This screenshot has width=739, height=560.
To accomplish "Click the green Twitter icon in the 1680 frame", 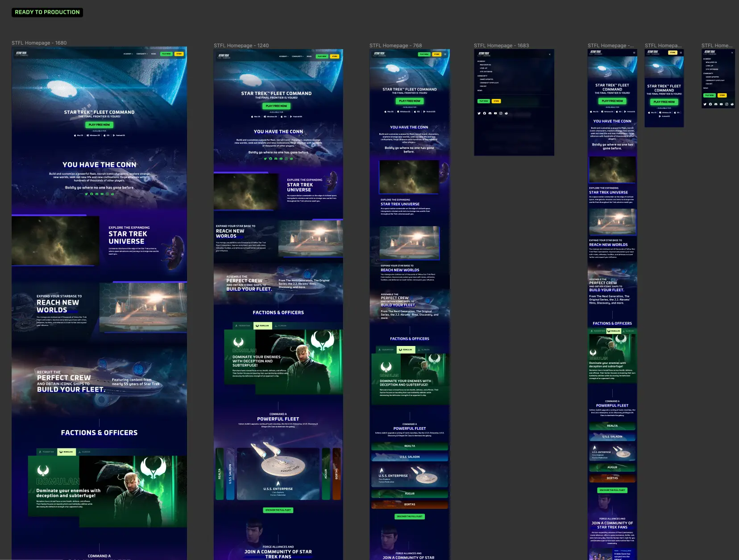I will (86, 194).
